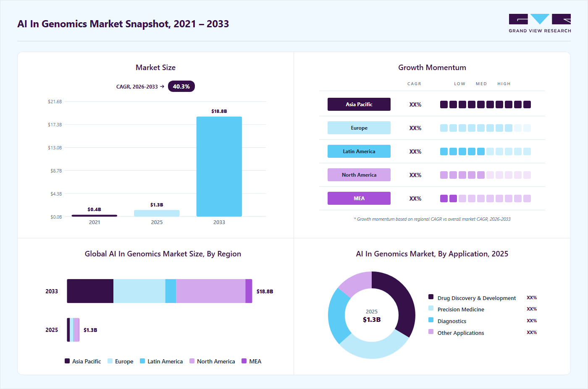This screenshot has width=588, height=389.
Task: Click the LOW column header
Action: click(460, 84)
